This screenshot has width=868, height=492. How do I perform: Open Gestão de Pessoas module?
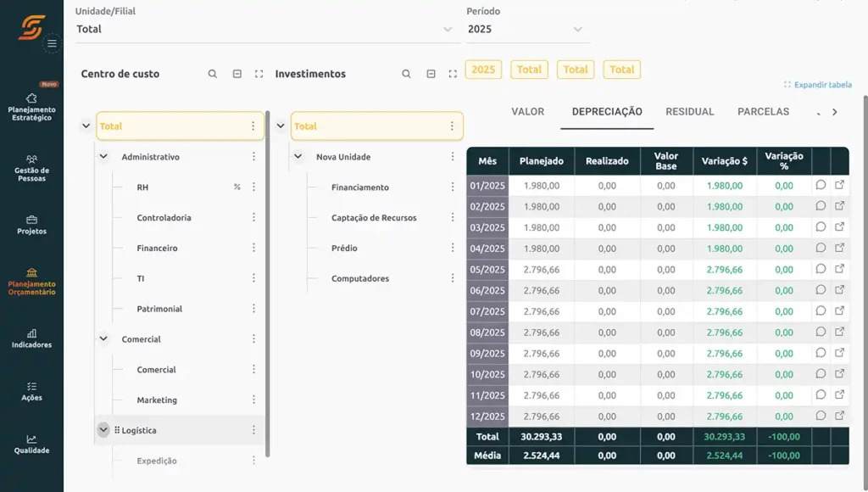pos(31,169)
